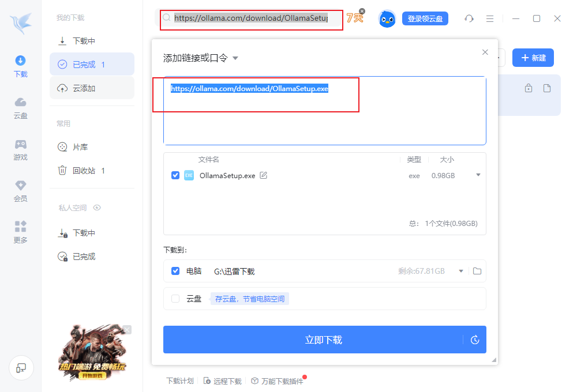This screenshot has width=577, height=392.
Task: Click the Xunlei hummingbird logo
Action: 21,24
